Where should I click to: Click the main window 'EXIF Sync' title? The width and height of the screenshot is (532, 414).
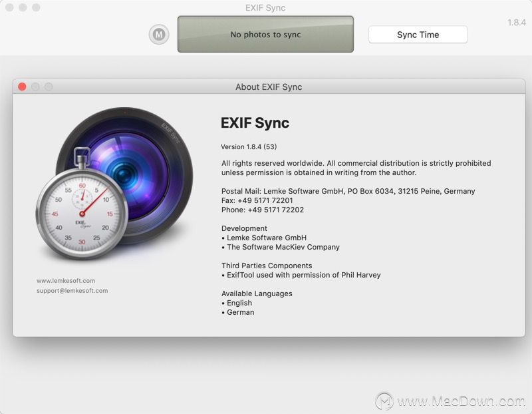(265, 8)
